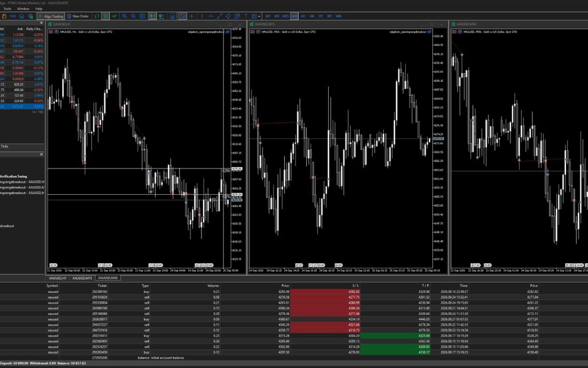Open the Help menu

click(x=38, y=9)
